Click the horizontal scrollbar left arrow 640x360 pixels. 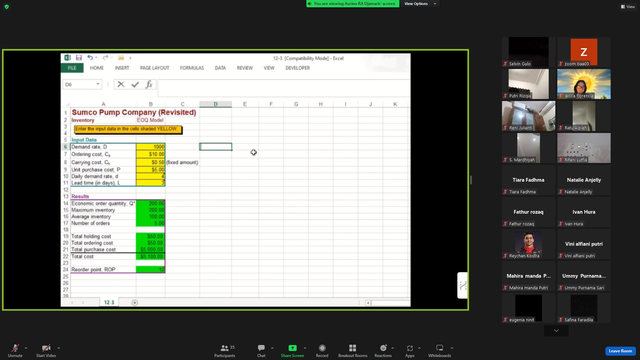pyautogui.click(x=368, y=303)
